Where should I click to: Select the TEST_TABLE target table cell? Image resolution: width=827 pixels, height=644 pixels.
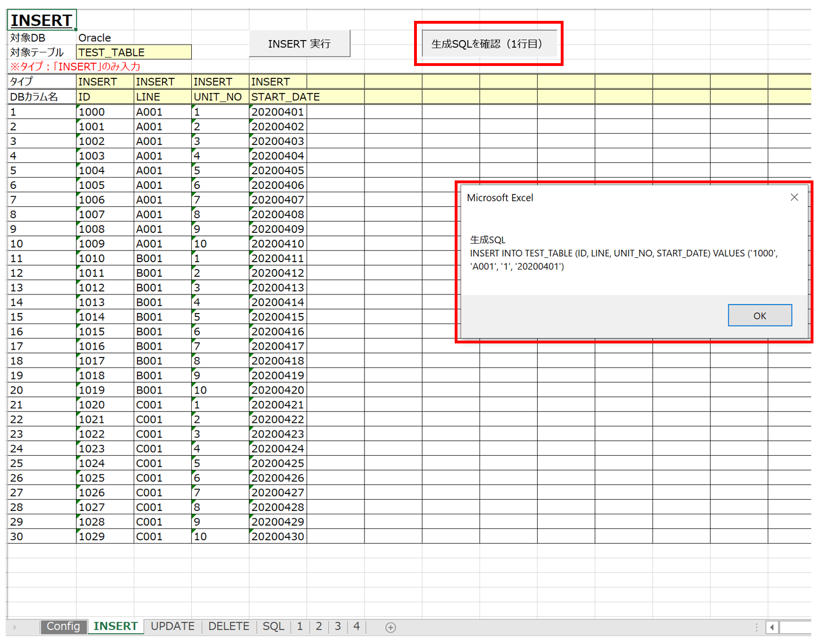click(134, 52)
